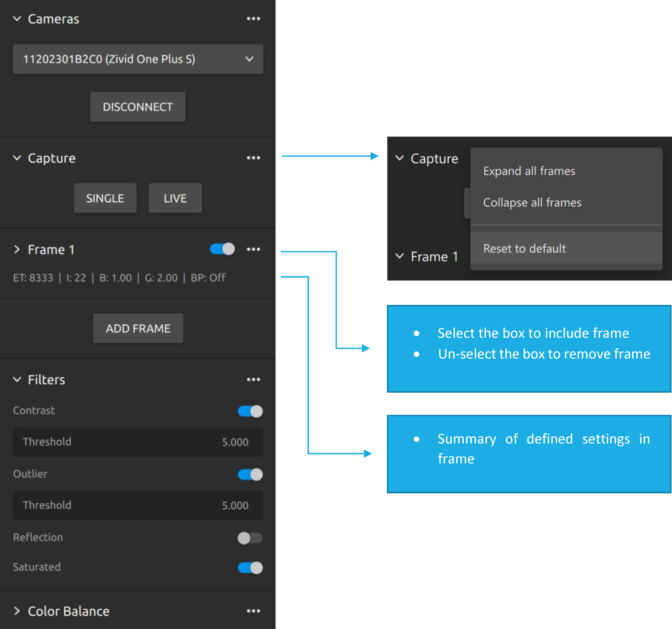This screenshot has height=629, width=672.
Task: Collapse the Filters section chevron
Action: point(17,379)
